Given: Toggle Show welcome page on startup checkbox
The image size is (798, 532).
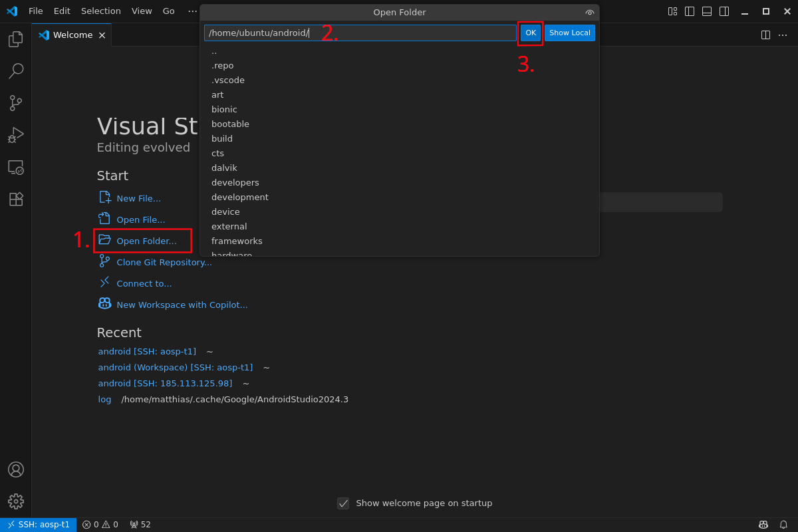Looking at the screenshot, I should (343, 503).
